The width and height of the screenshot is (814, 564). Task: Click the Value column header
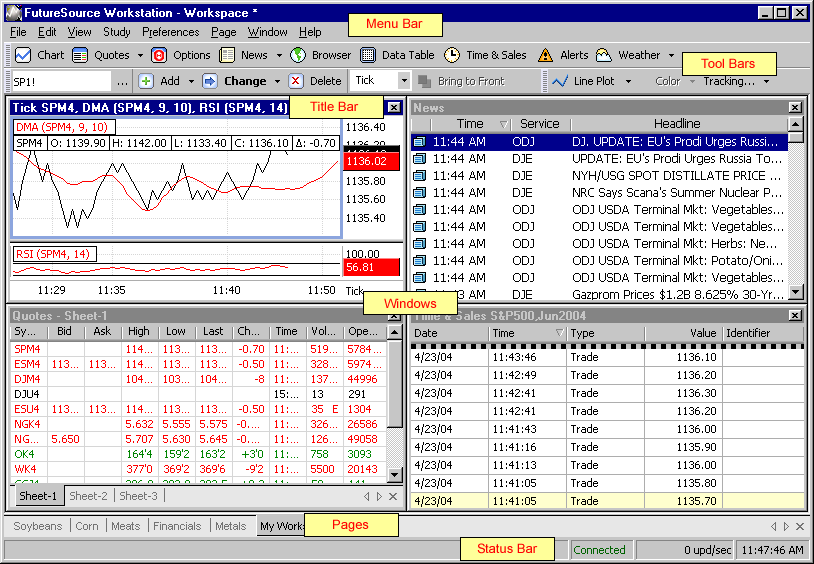tap(683, 333)
